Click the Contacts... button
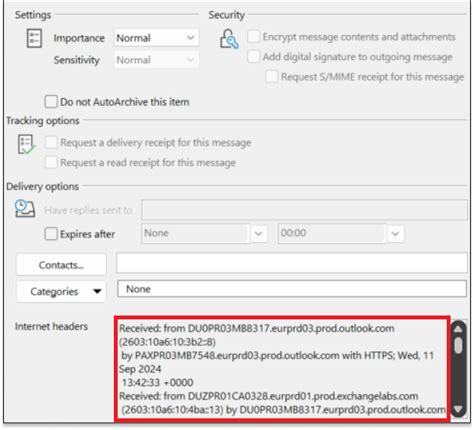Image resolution: width=474 pixels, height=430 pixels. point(61,265)
